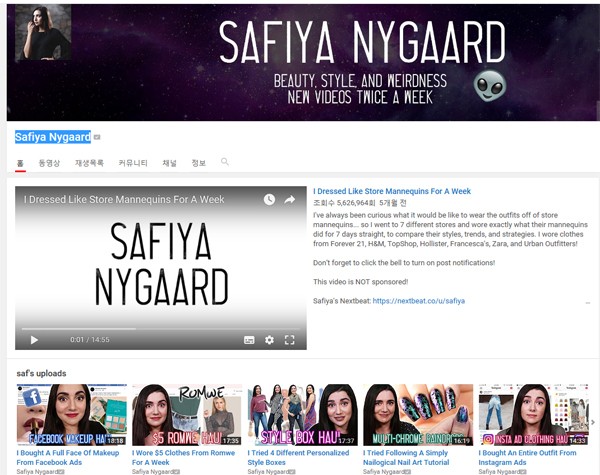Open 'I Tried Following A Simply Nailogical' title
This screenshot has height=475, width=600.
[x=406, y=457]
